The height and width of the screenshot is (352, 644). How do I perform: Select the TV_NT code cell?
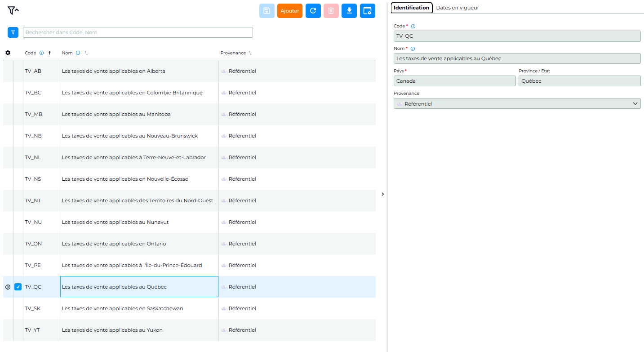[33, 201]
